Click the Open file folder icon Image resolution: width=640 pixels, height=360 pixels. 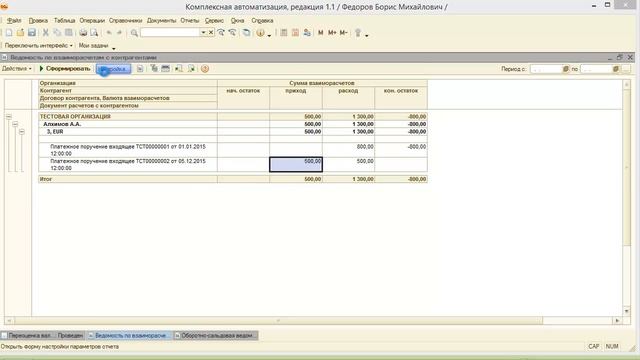click(x=20, y=33)
